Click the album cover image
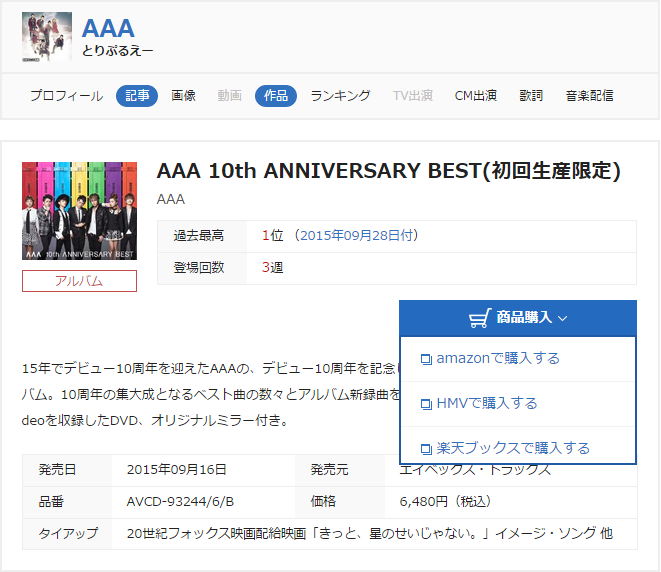This screenshot has width=661, height=572. point(79,211)
